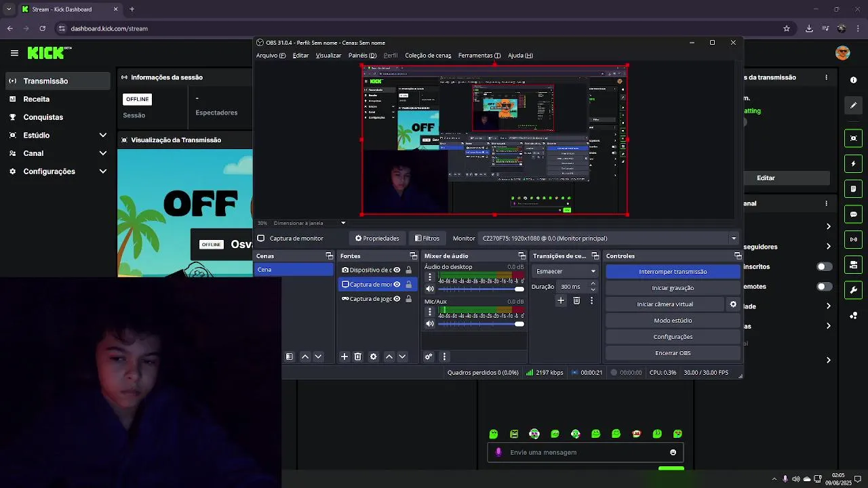Click the wrench tools icon in Kick sidebar
Image resolution: width=868 pixels, height=488 pixels.
tap(853, 290)
